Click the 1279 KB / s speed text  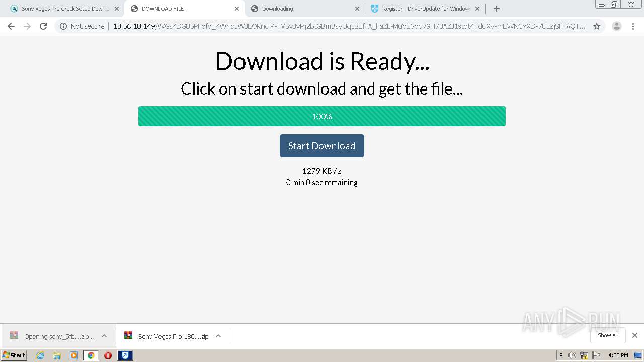[322, 171]
